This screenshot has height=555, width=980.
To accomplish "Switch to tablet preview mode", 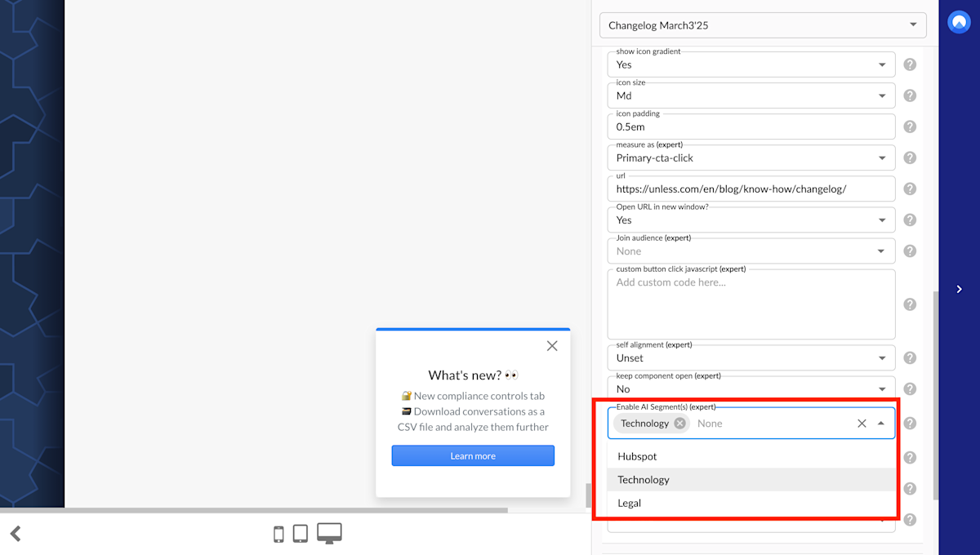I will click(x=301, y=533).
